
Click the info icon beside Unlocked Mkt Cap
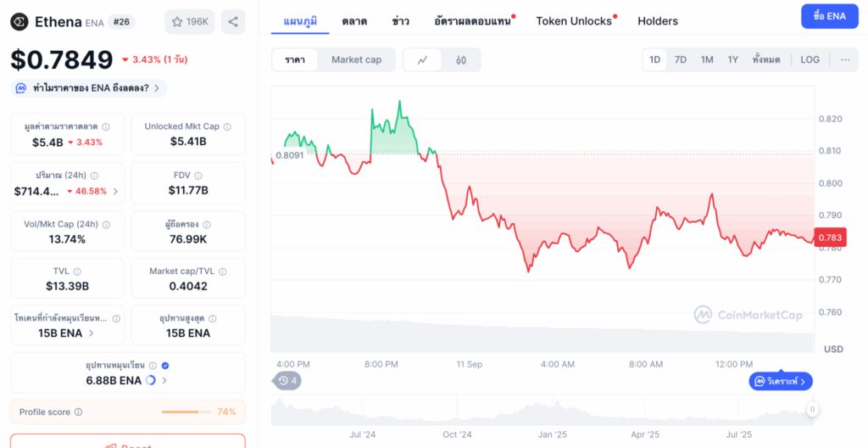227,126
